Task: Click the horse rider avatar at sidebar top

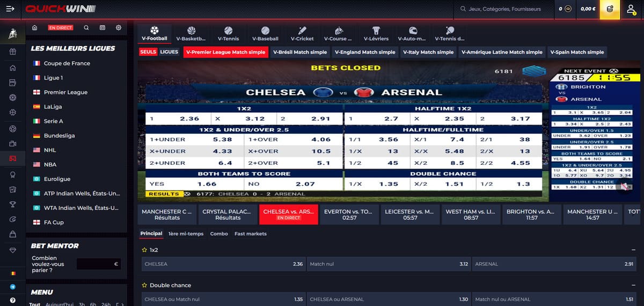Action: click(12, 34)
